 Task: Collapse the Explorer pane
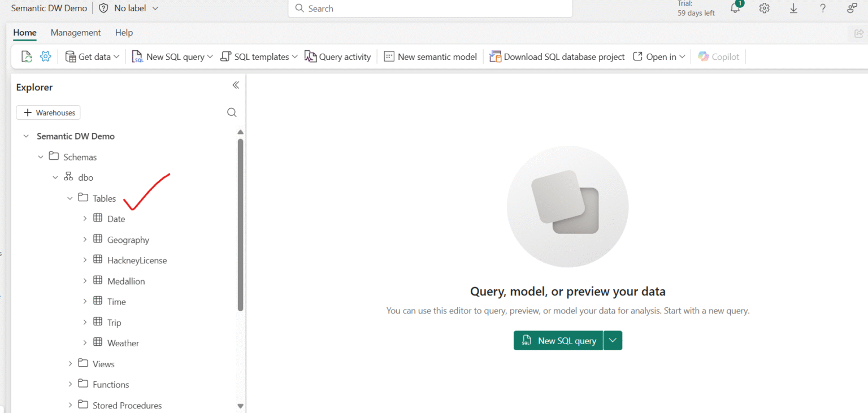(x=236, y=85)
